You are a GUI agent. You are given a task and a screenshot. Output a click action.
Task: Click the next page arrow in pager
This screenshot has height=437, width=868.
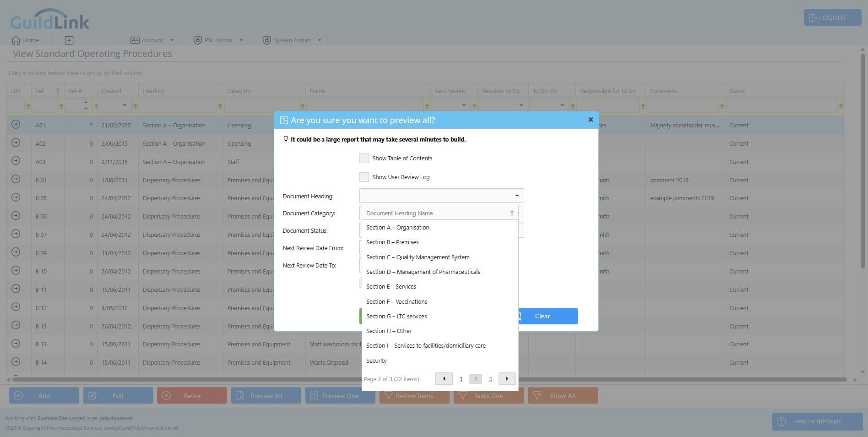(x=507, y=379)
